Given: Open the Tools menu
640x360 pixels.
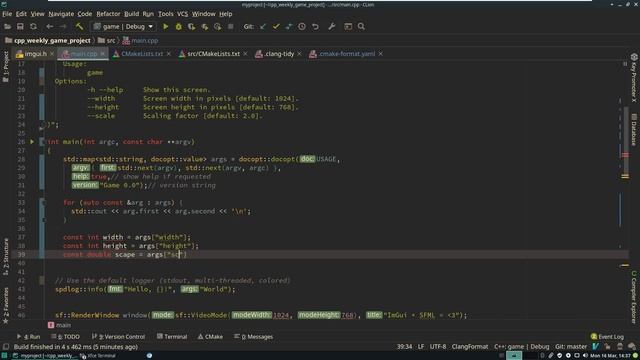Looking at the screenshot, I should click(165, 14).
